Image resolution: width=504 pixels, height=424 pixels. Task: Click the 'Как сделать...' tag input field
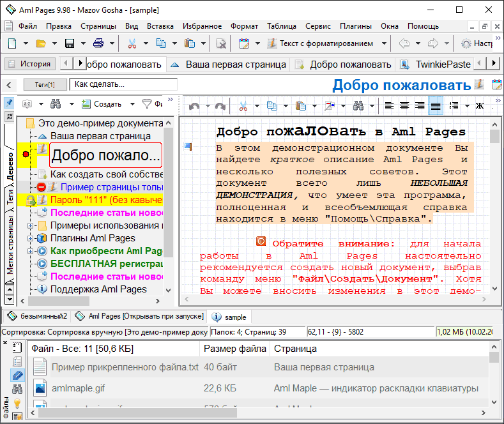(x=123, y=84)
